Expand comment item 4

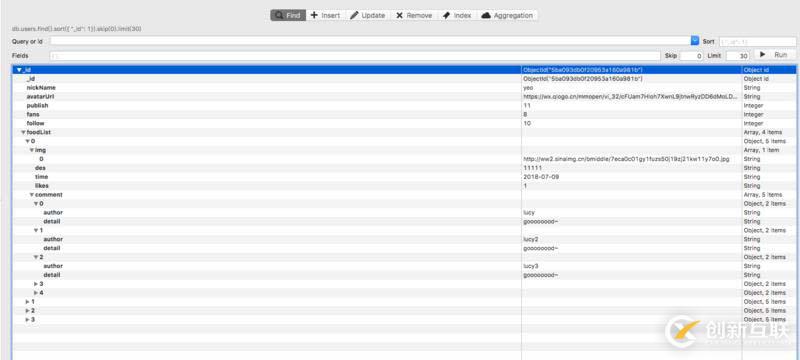(x=36, y=293)
